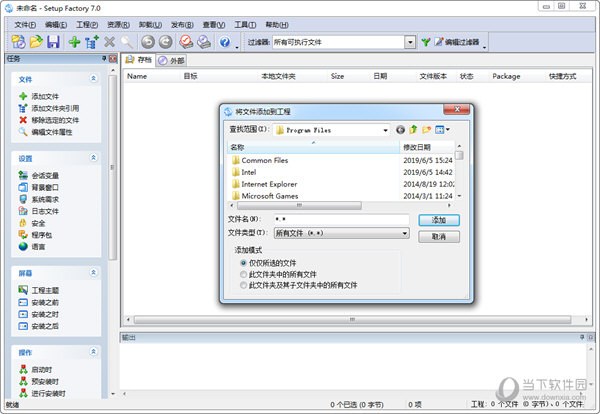Image resolution: width=600 pixels, height=414 pixels.
Task: Open 语言 settings item with globe icon
Action: [x=32, y=247]
